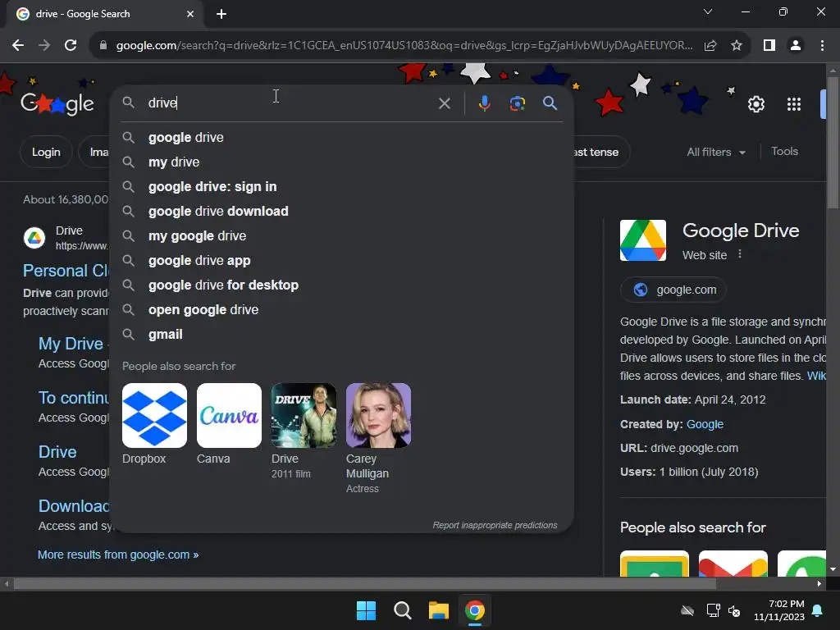
Task: Click 'Report inappropriate predictions'
Action: coord(495,525)
